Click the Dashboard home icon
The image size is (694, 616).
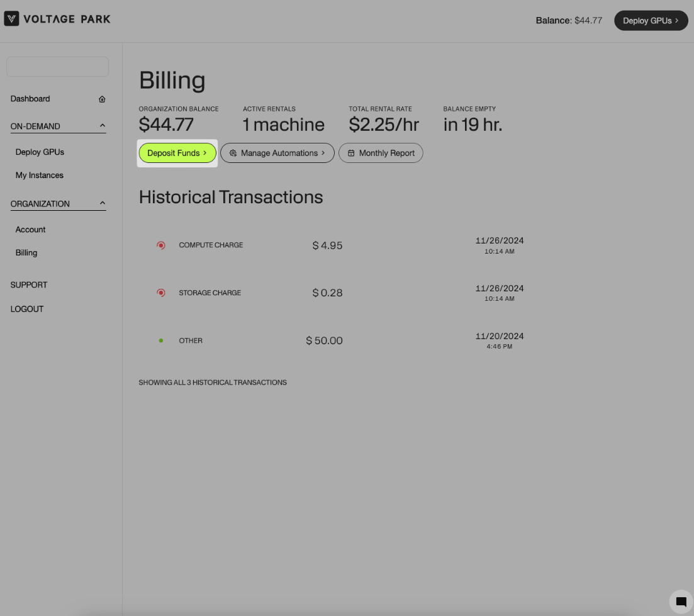click(x=102, y=99)
